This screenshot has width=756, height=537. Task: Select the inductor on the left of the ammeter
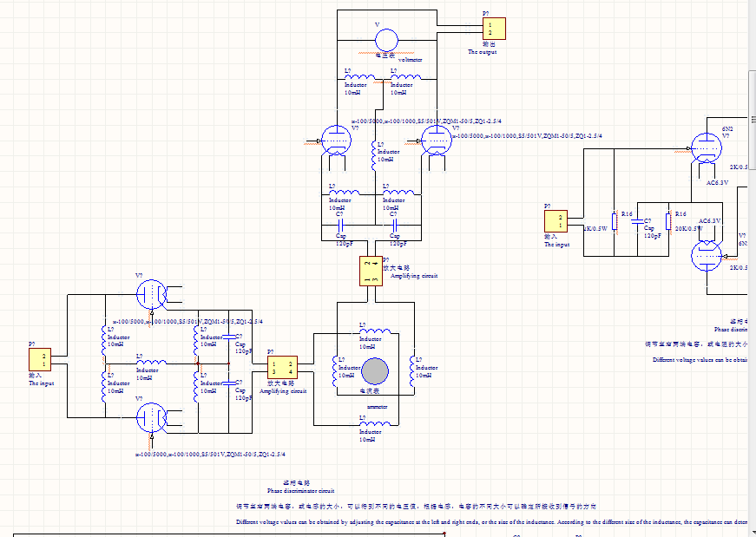click(334, 371)
